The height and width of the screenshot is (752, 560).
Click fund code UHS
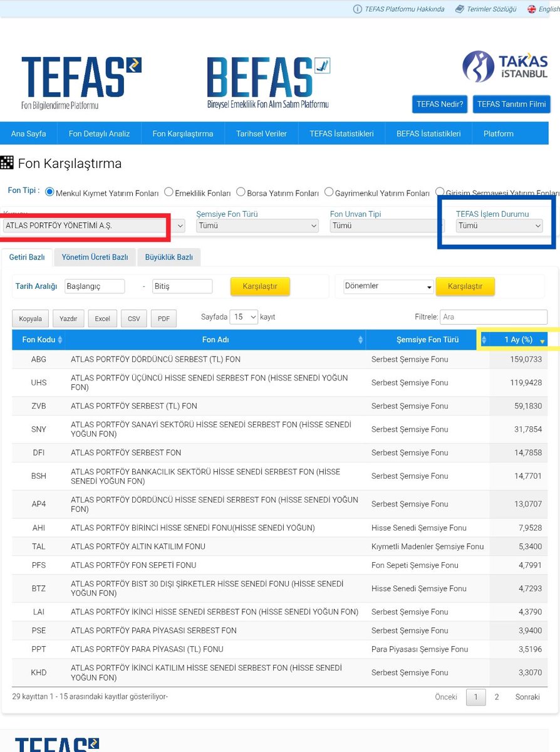(x=39, y=383)
